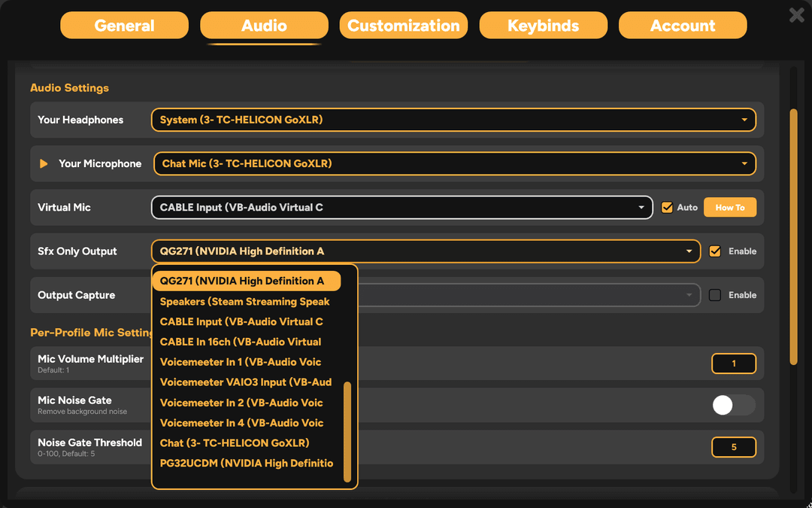Open the Account tab
This screenshot has width=812, height=508.
[682, 25]
